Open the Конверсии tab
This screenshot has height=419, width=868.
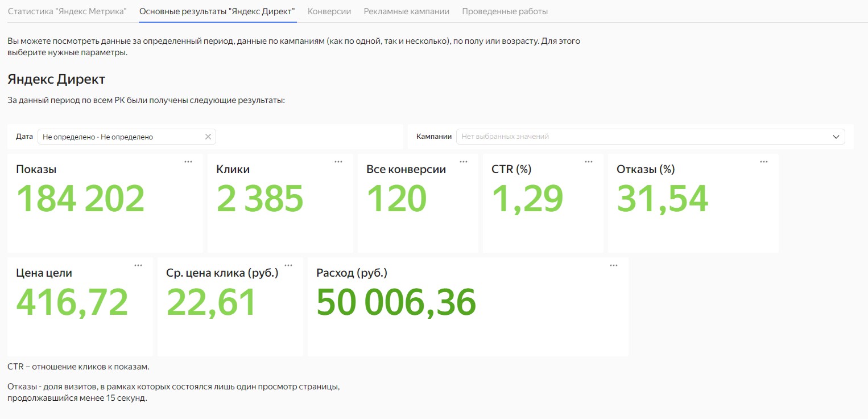(329, 11)
